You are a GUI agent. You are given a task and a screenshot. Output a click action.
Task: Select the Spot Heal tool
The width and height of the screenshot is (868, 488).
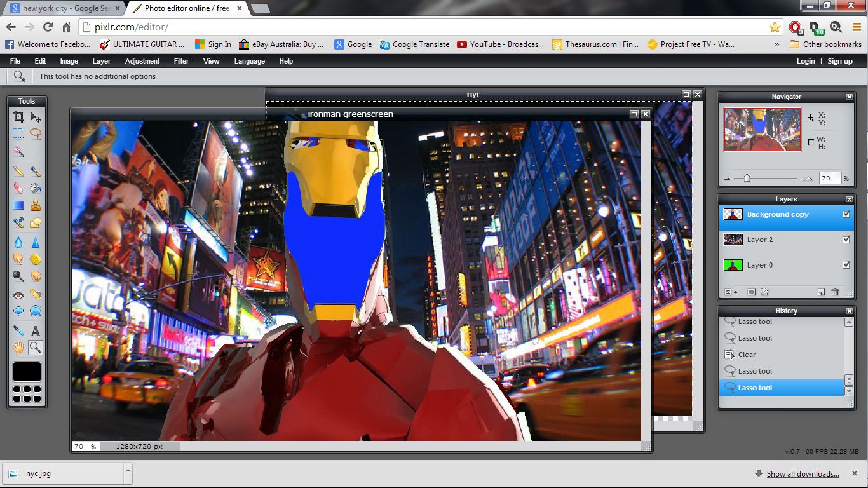click(x=36, y=294)
